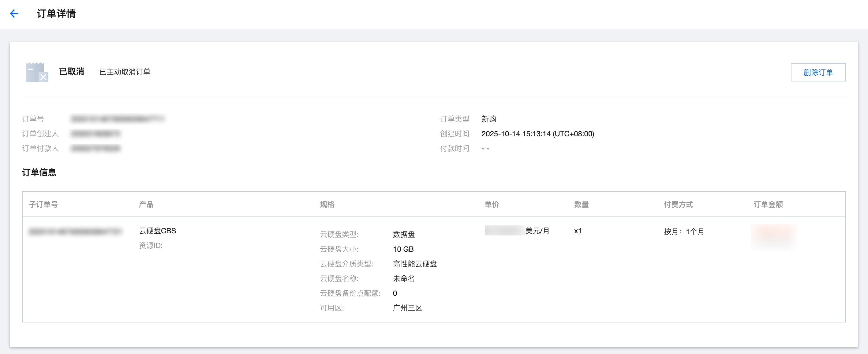Click the 新购 order type value
This screenshot has height=354, width=868.
488,119
